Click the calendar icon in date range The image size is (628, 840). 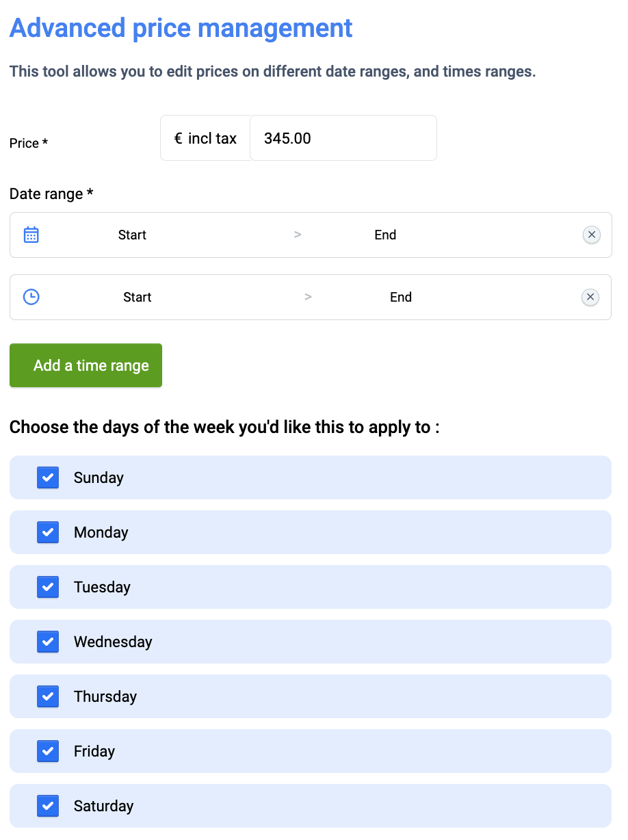click(31, 235)
